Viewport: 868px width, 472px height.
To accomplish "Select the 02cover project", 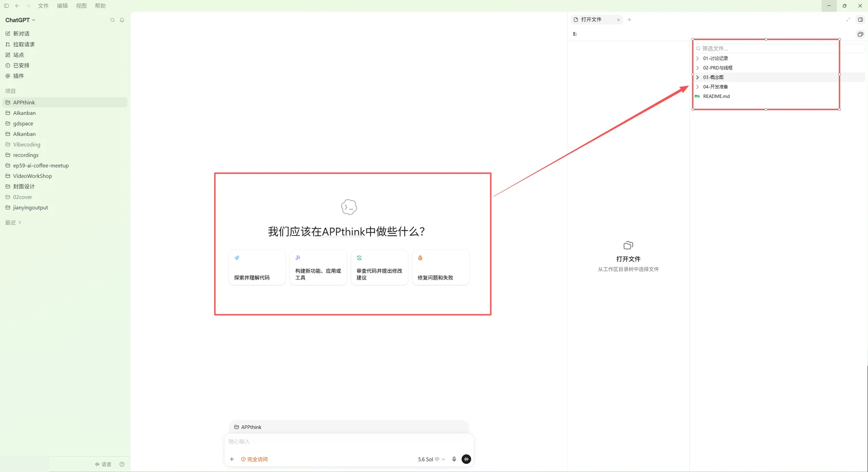I will click(65, 197).
